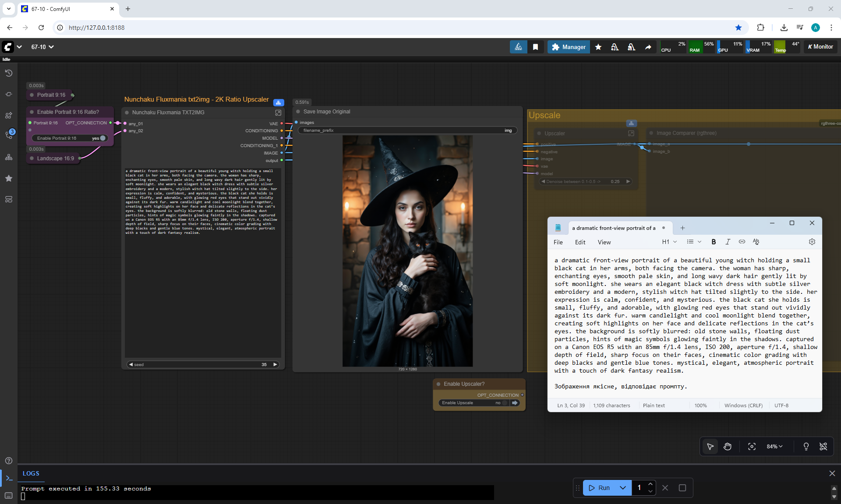Click the Manager puzzle button
Viewport: 841px width, 504px height.
[569, 47]
